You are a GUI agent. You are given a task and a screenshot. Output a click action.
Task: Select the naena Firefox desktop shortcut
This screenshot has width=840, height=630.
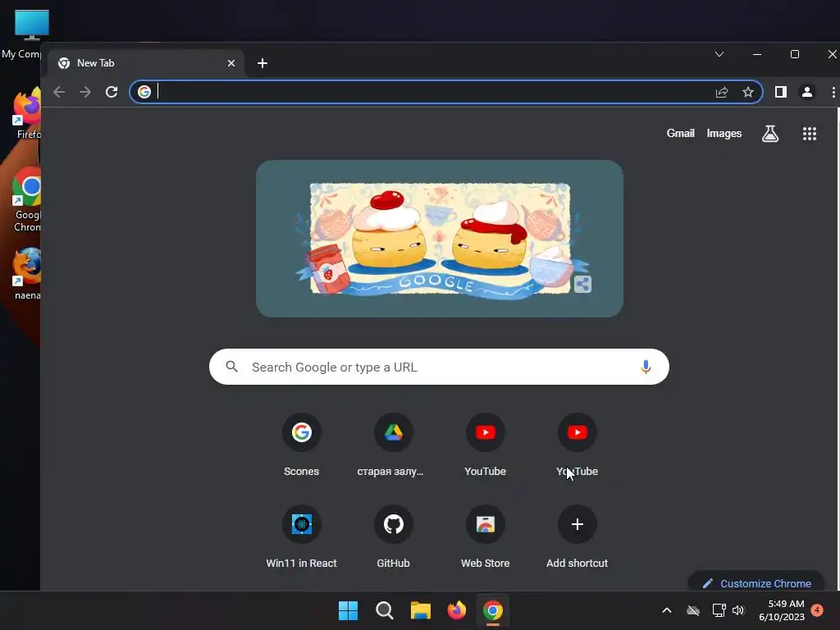tap(27, 273)
